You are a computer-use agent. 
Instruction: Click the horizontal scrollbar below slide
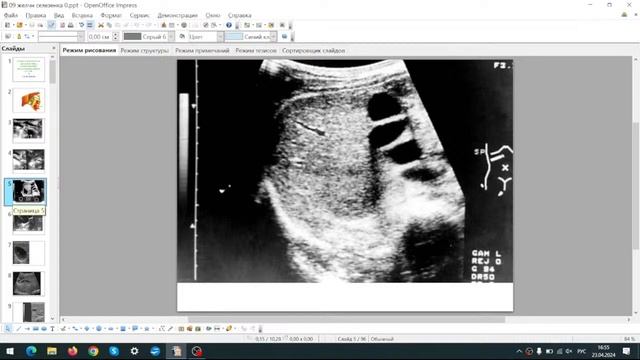tap(346, 320)
